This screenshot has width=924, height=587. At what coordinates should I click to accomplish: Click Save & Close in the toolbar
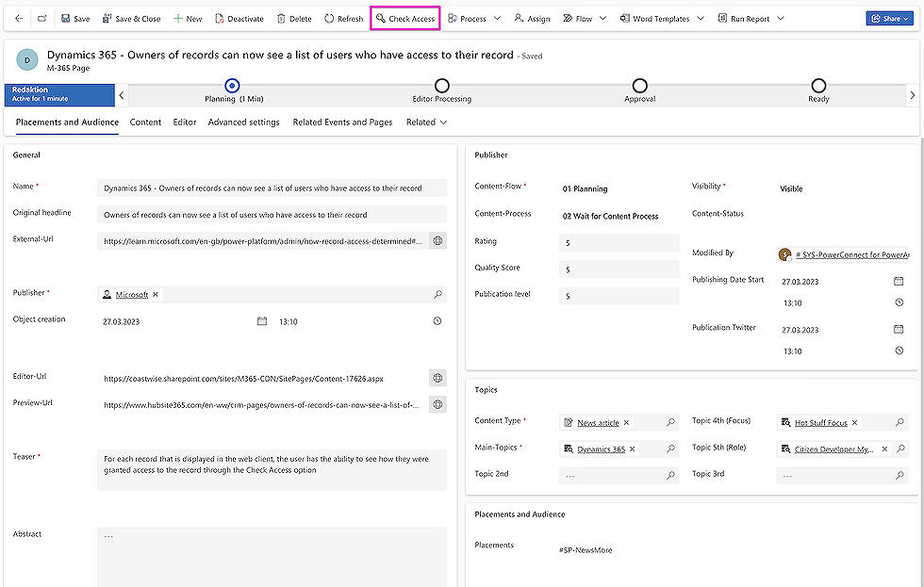(131, 18)
